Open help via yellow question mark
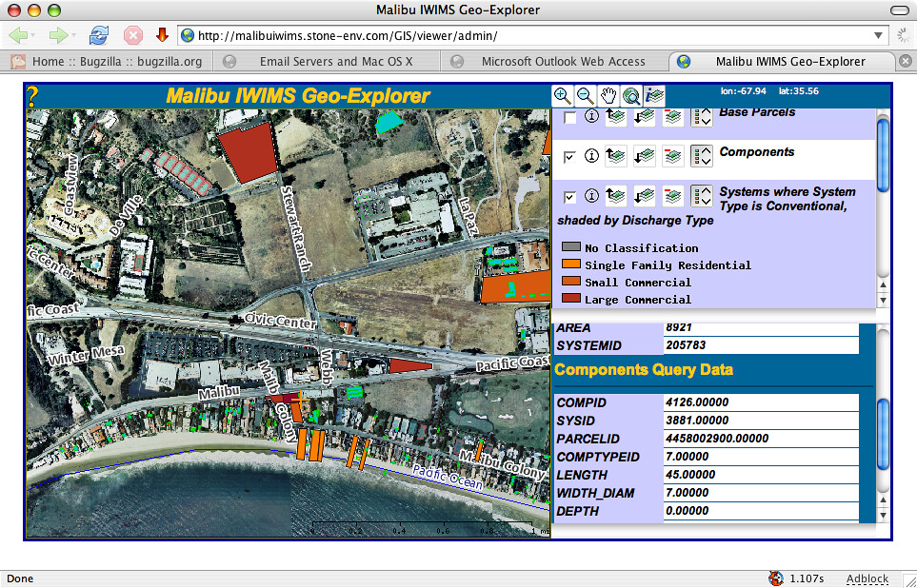 (x=32, y=96)
